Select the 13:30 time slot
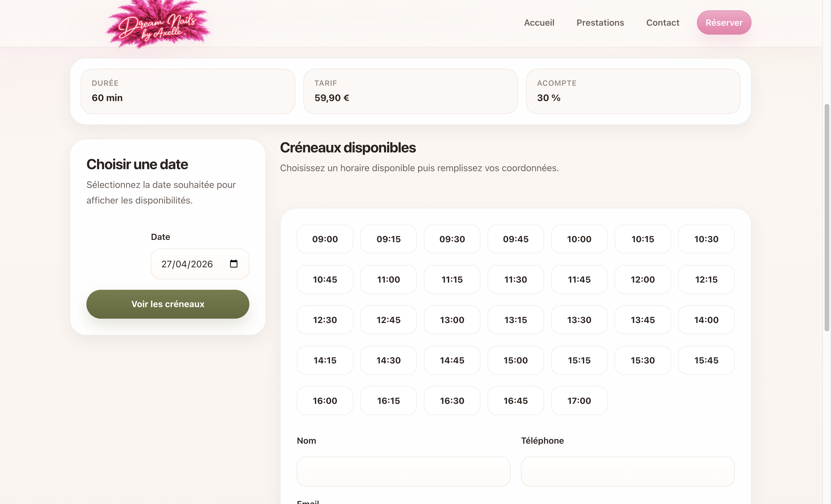 click(x=579, y=320)
